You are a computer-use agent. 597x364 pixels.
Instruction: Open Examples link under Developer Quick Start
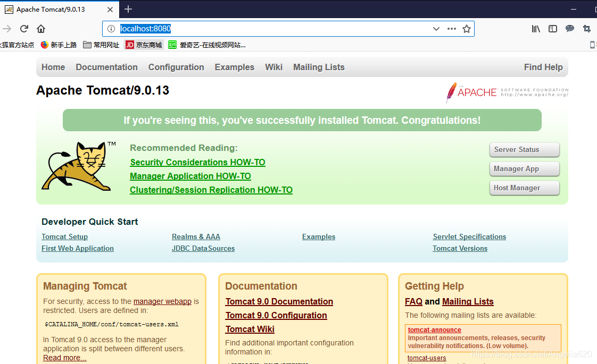319,236
